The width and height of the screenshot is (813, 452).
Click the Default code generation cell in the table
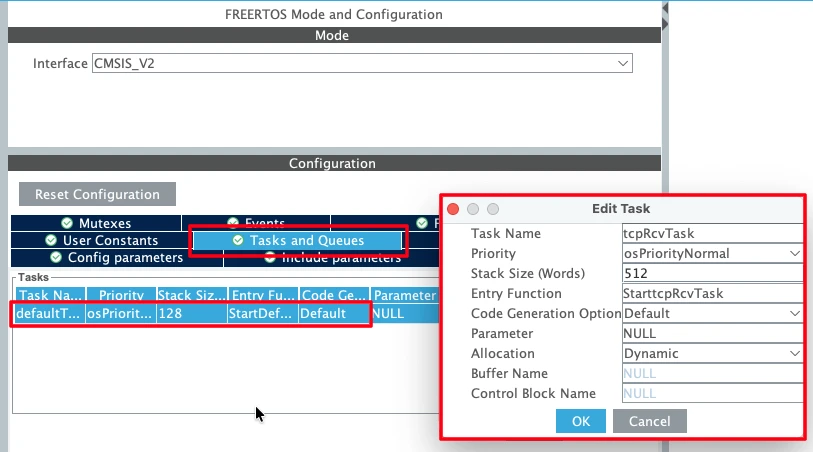[334, 314]
